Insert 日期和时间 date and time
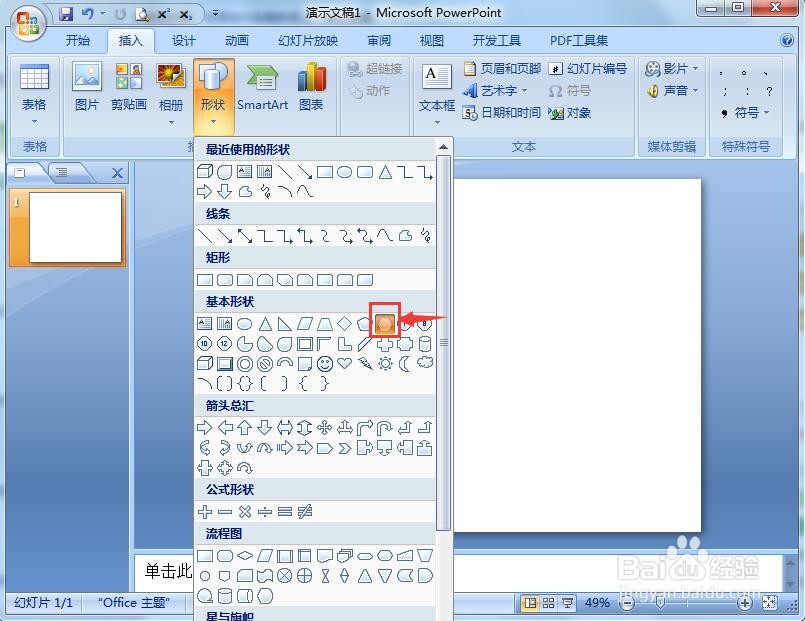Viewport: 805px width, 621px height. (501, 113)
